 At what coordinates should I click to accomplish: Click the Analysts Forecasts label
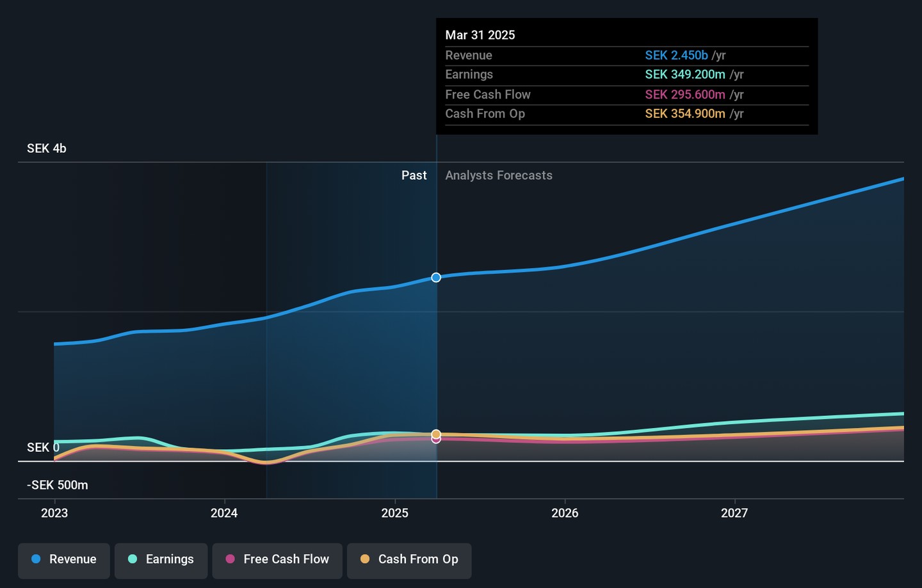click(499, 175)
